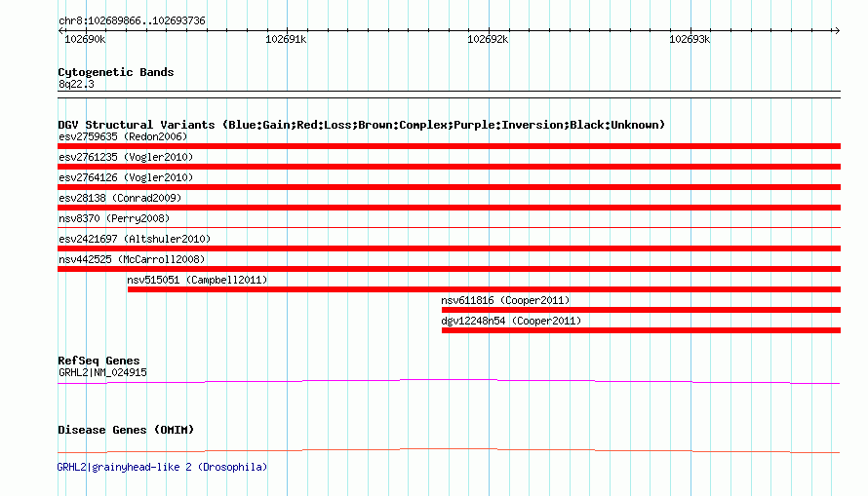Screen dimensions: 868x496
Task: Click the orange OMIM disease gene line
Action: pyautogui.click(x=449, y=450)
